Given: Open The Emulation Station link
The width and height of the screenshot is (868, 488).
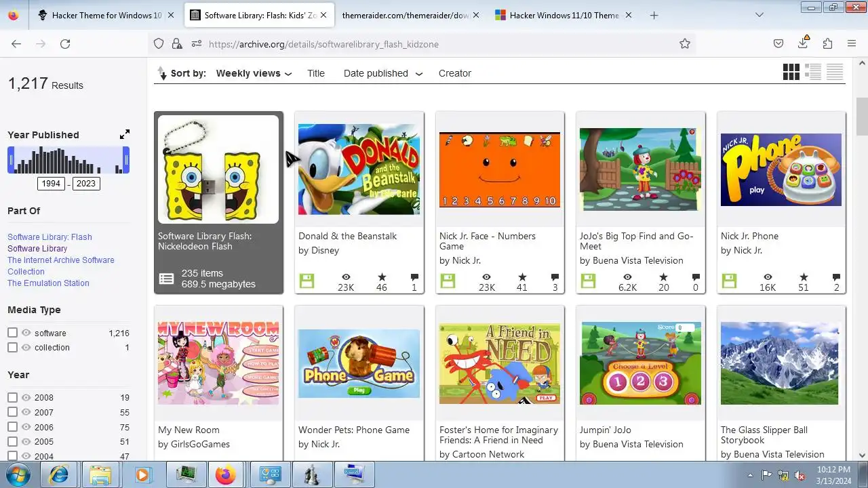Looking at the screenshot, I should click(48, 283).
